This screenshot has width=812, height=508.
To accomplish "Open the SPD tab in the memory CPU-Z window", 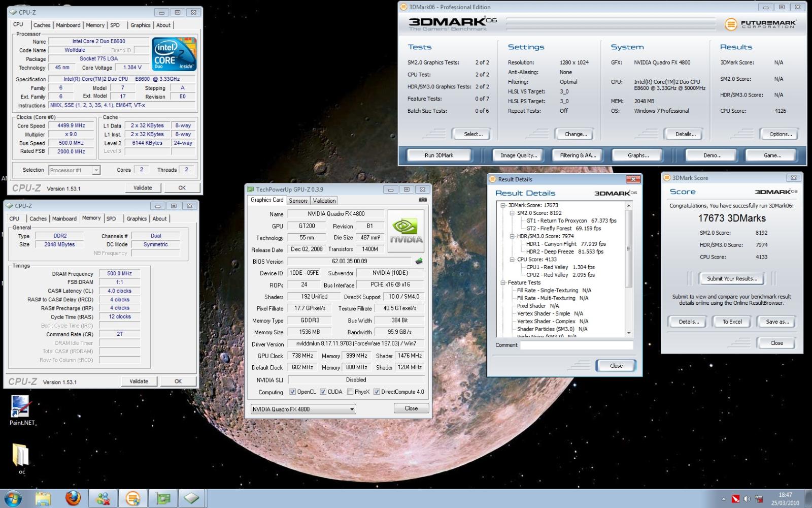I will click(111, 218).
